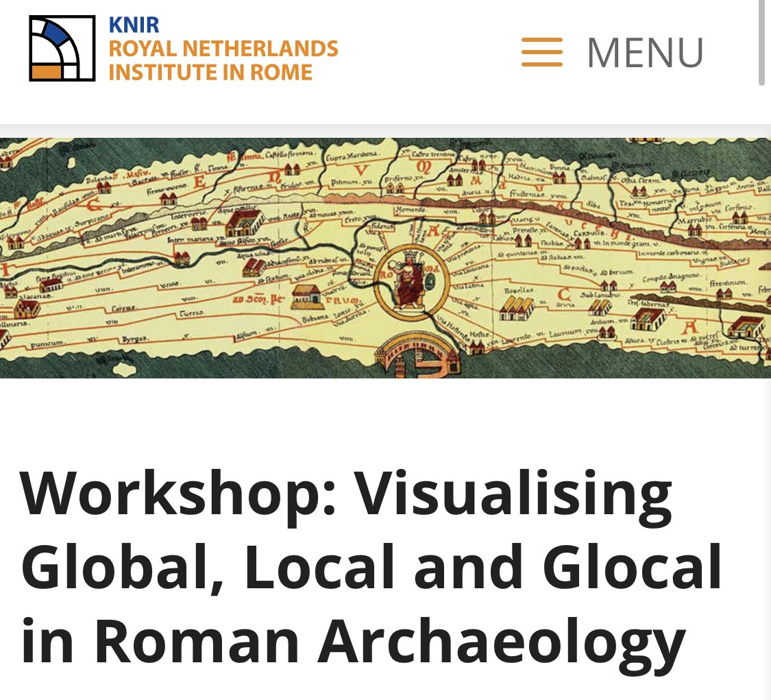Open the MENU label

coord(645,52)
